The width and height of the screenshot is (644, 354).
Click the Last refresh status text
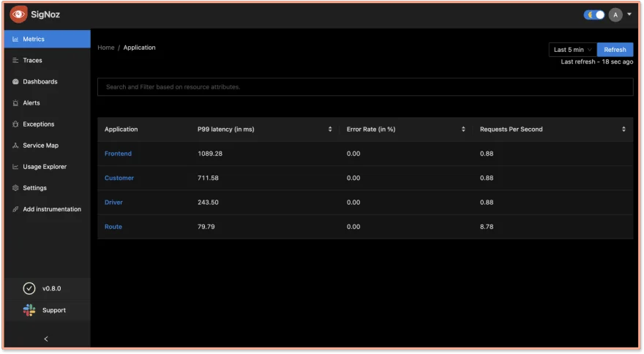click(596, 61)
